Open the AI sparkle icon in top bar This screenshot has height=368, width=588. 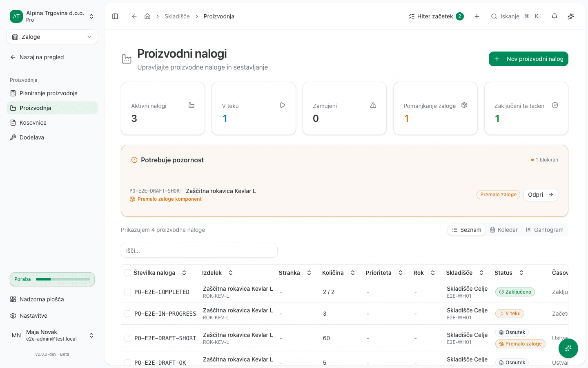[x=571, y=16]
